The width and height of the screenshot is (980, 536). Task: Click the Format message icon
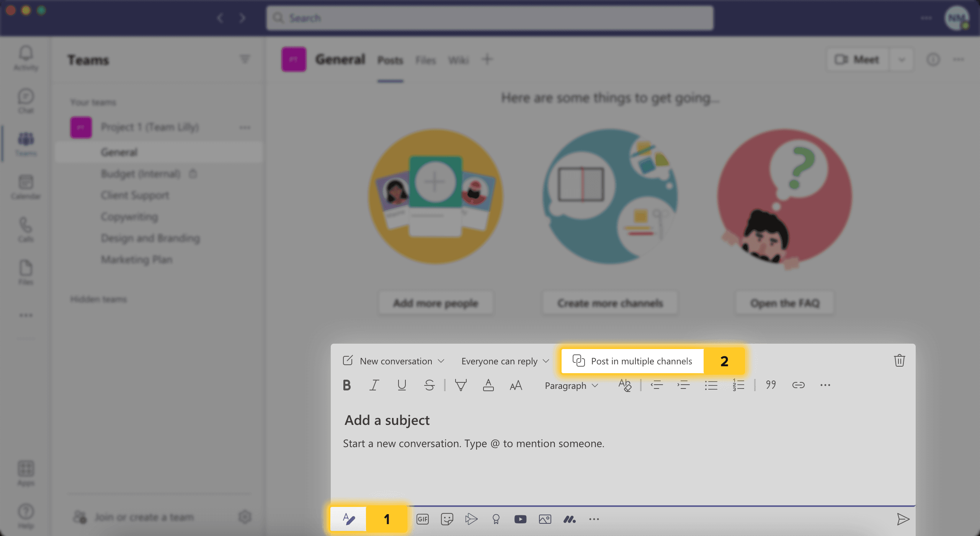pyautogui.click(x=348, y=519)
